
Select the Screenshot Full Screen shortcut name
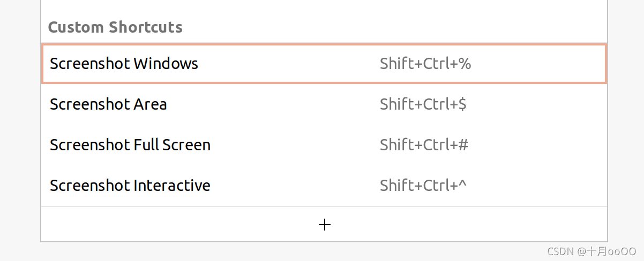130,145
